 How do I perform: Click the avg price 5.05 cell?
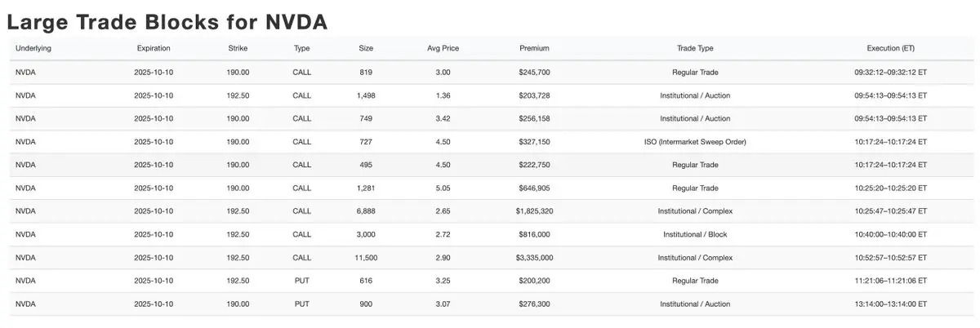tap(443, 188)
